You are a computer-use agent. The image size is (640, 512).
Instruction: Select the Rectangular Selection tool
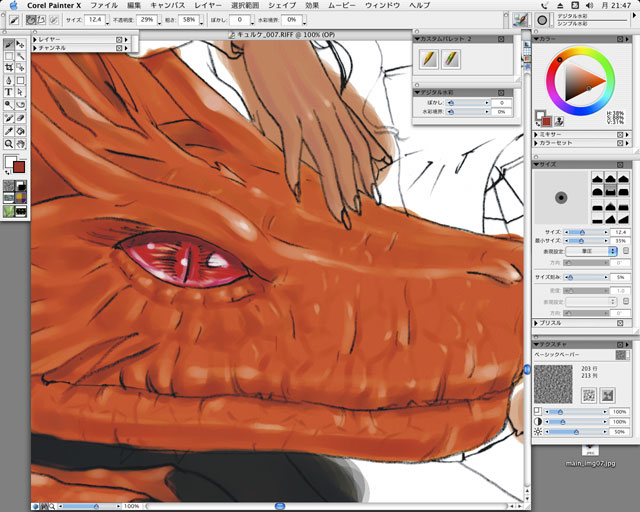[9, 56]
